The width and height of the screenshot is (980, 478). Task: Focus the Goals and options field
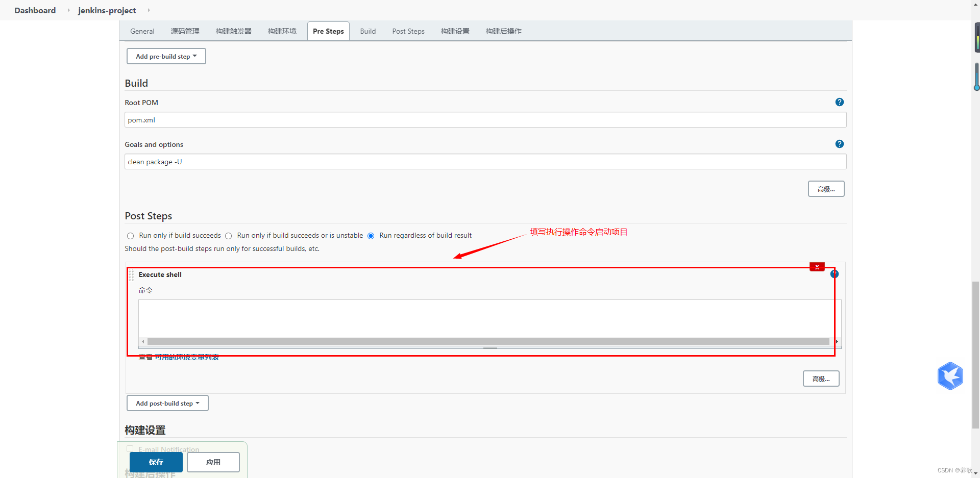tap(485, 162)
